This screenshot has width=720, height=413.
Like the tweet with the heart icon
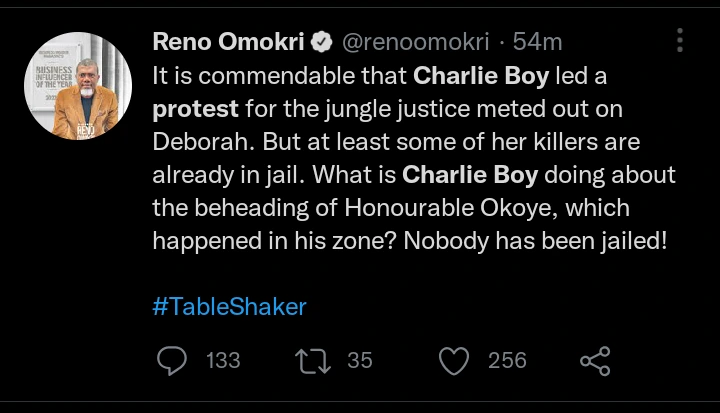[456, 360]
